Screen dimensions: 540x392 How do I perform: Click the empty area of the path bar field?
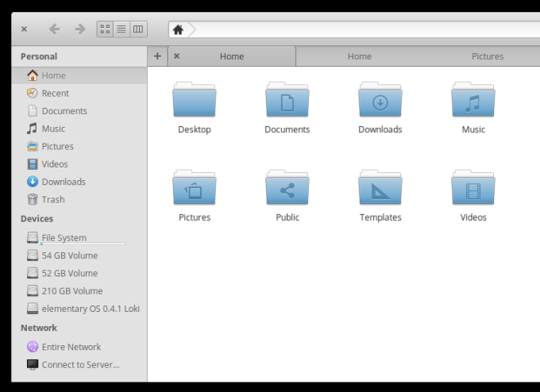point(367,29)
